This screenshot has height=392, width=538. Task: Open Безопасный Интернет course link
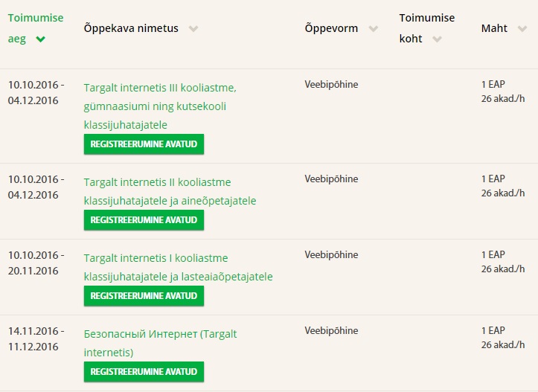click(x=160, y=343)
